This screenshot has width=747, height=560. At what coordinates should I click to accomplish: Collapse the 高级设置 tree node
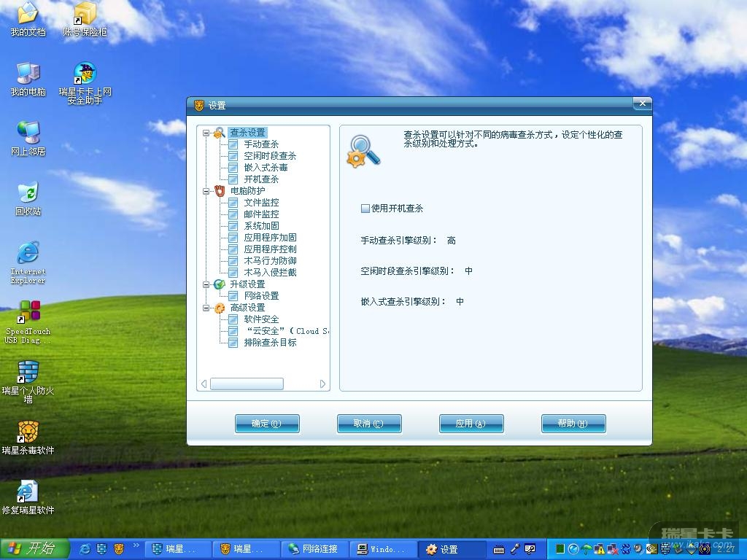[206, 308]
